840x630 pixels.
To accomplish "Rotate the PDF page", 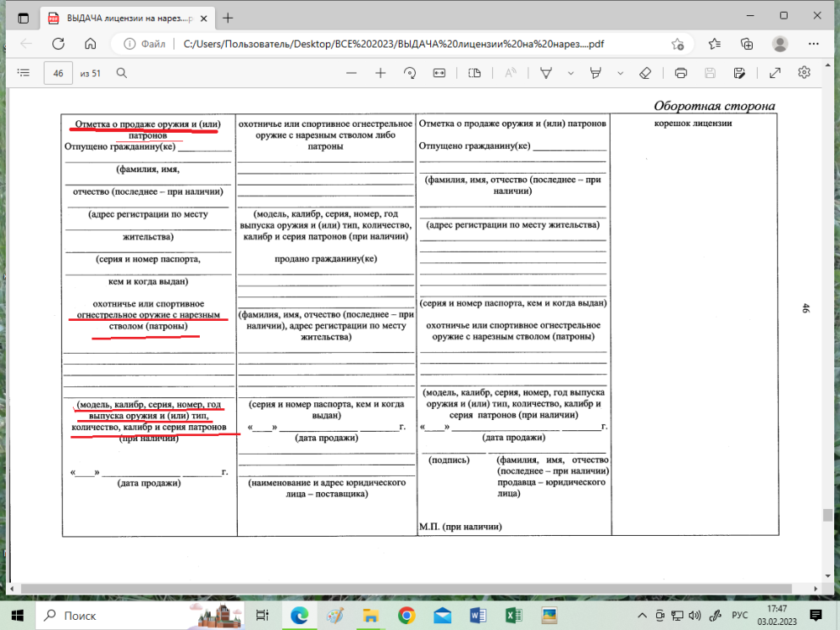I will tap(409, 73).
